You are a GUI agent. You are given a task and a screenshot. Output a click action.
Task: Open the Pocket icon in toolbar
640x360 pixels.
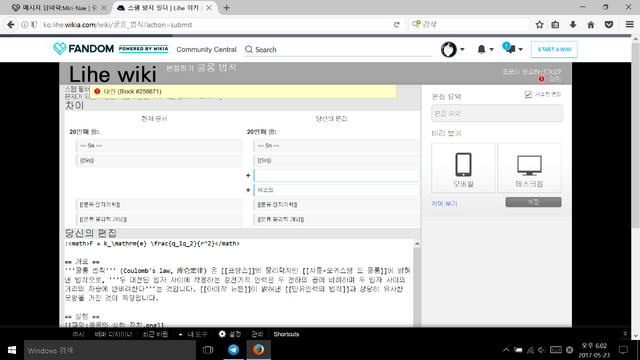click(x=609, y=25)
